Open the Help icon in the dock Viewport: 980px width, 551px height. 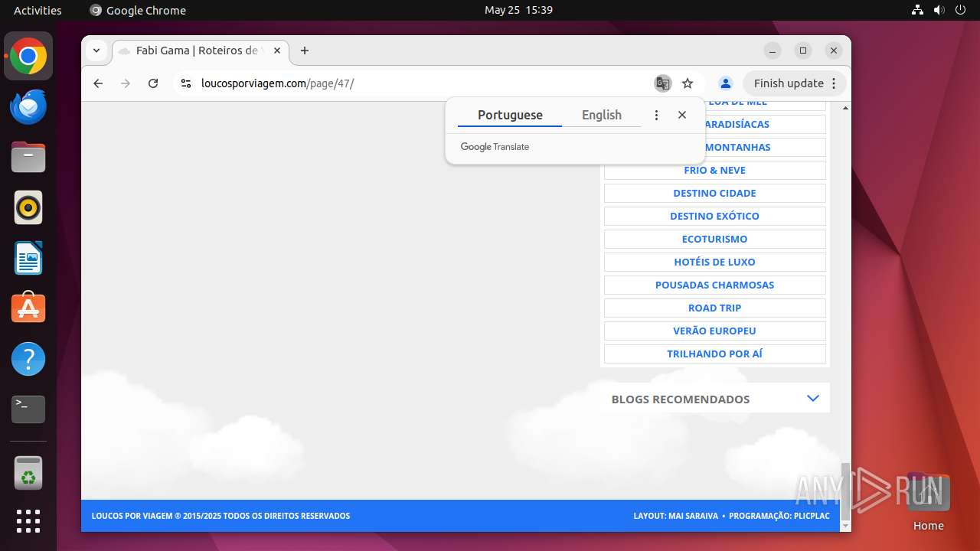point(28,359)
